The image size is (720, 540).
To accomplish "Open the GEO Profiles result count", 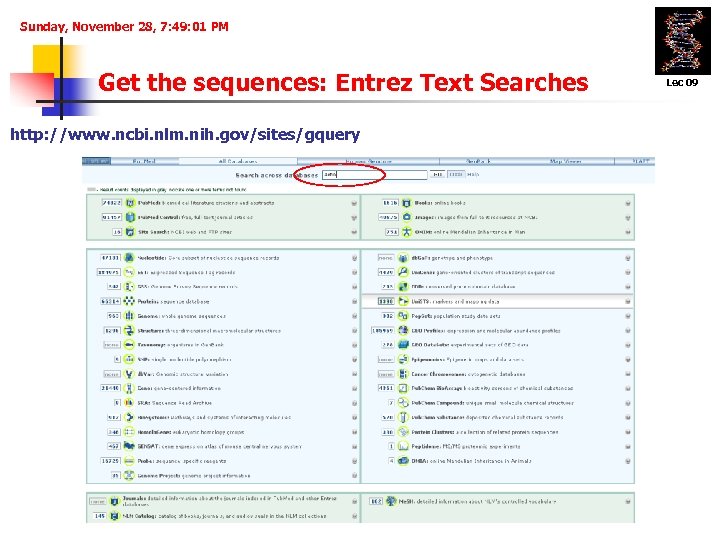I will click(383, 331).
